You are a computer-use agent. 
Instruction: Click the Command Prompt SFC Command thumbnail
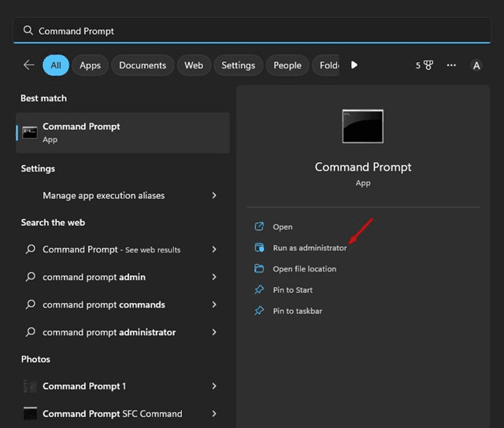[x=30, y=414]
